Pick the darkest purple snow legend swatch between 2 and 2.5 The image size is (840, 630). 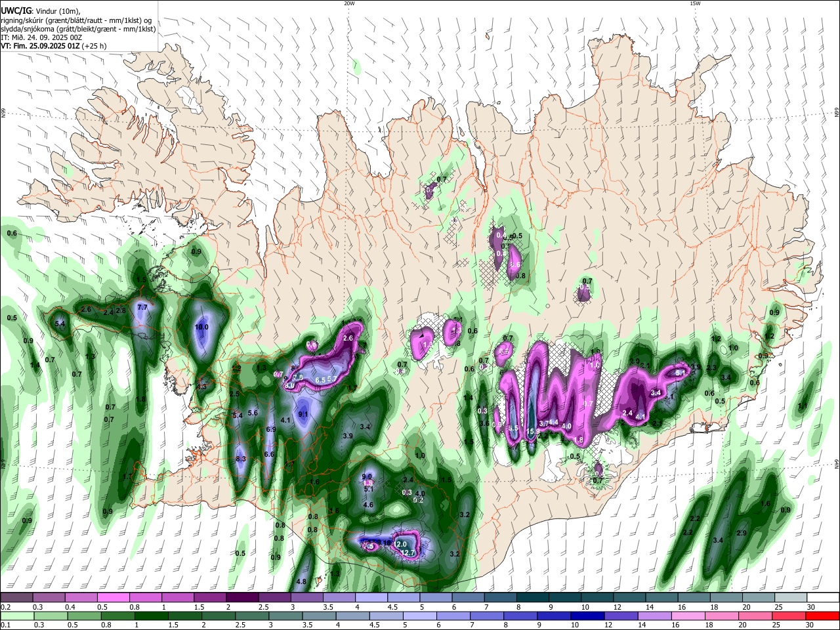(x=241, y=598)
